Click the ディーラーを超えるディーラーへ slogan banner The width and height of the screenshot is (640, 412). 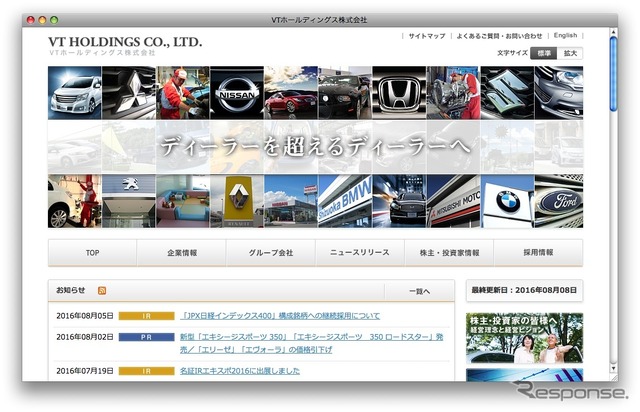click(316, 147)
